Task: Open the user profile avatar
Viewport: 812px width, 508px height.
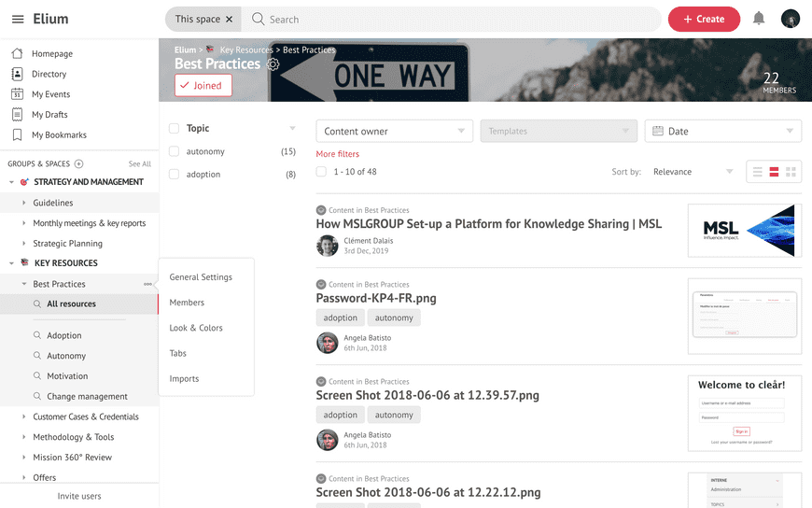Action: pos(791,19)
